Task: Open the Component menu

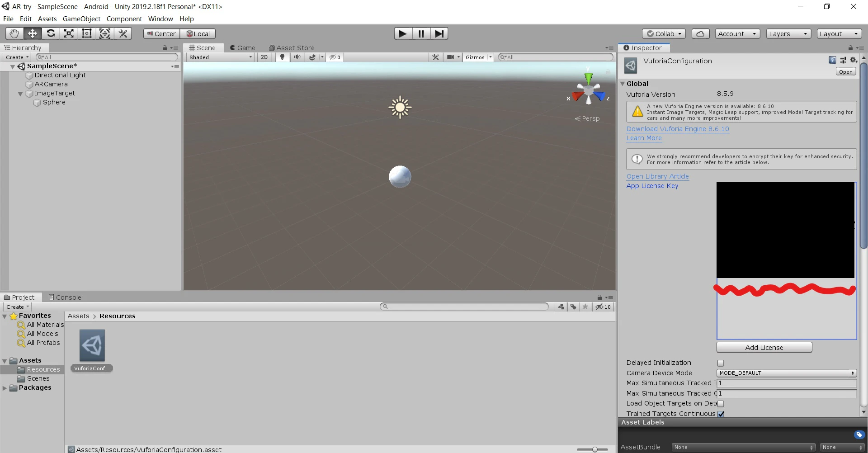Action: [124, 19]
